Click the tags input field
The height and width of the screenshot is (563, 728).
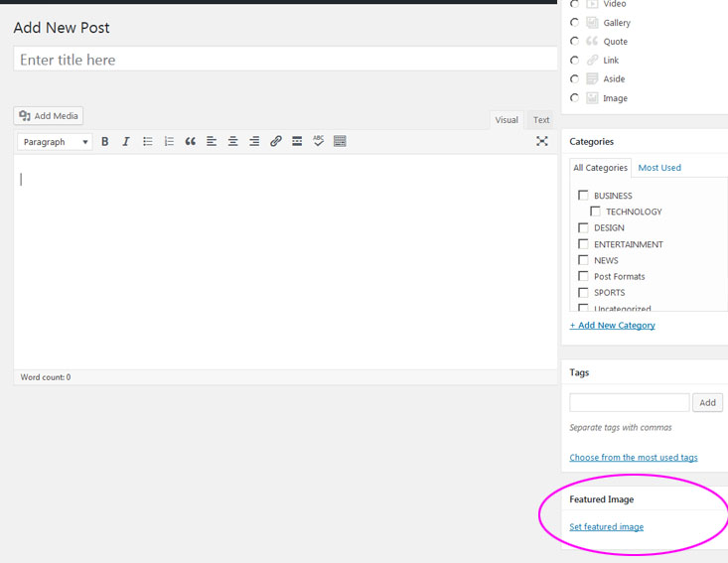pos(629,402)
